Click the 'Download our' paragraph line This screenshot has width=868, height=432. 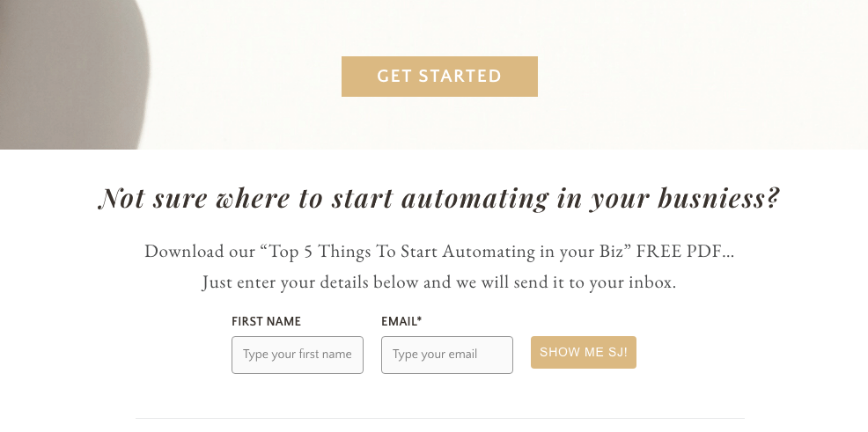click(x=439, y=252)
